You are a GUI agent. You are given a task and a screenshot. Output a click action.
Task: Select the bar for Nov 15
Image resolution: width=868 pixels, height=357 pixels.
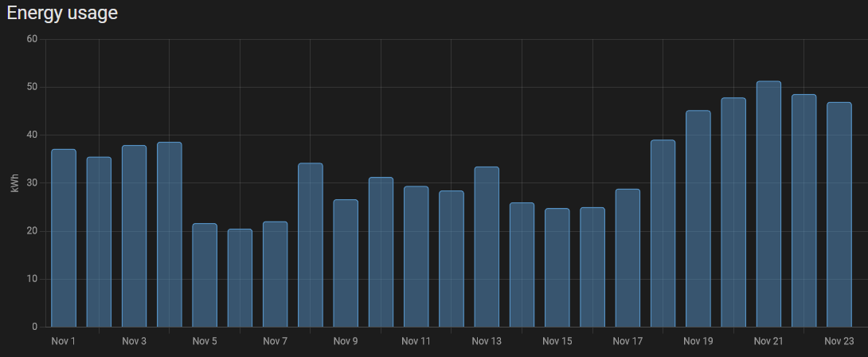[557, 268]
